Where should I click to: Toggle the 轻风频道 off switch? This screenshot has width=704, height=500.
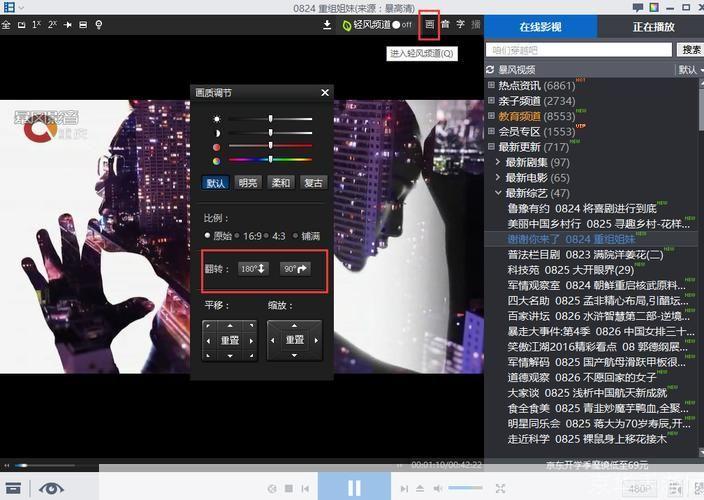pos(401,25)
